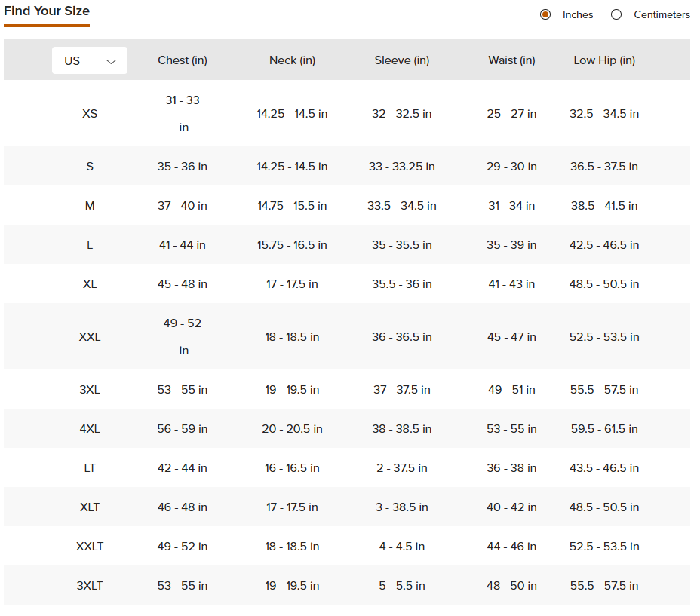Click M sleeve value 33.5 - 34.5 in

tap(402, 206)
